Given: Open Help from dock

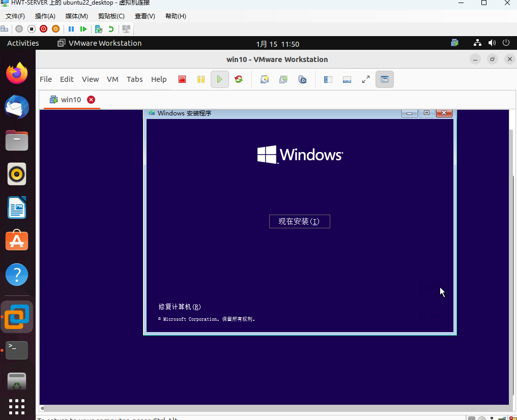Looking at the screenshot, I should (17, 275).
